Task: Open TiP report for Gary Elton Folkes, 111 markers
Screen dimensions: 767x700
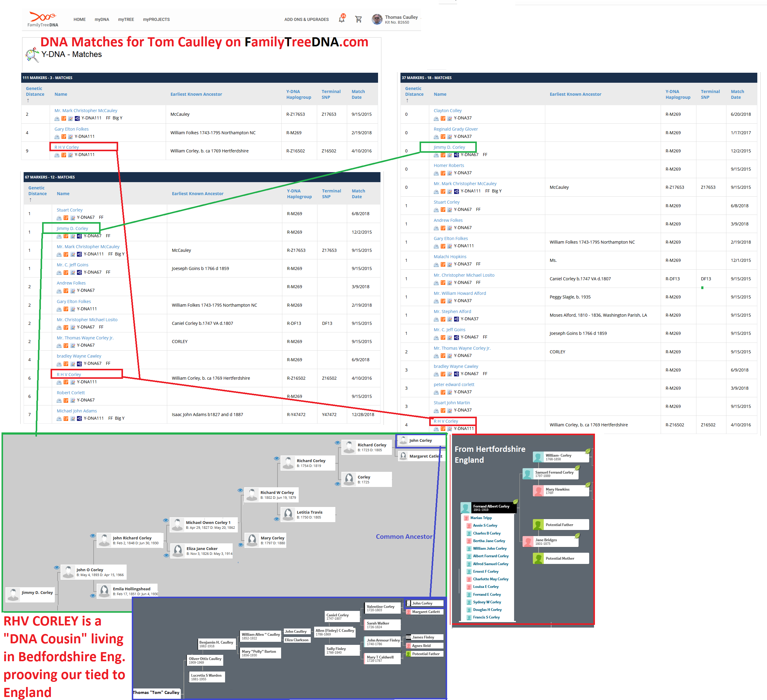Action: point(64,137)
